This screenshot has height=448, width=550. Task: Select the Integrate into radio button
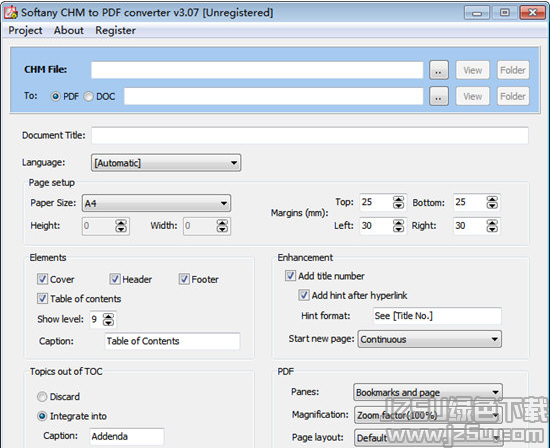click(42, 416)
